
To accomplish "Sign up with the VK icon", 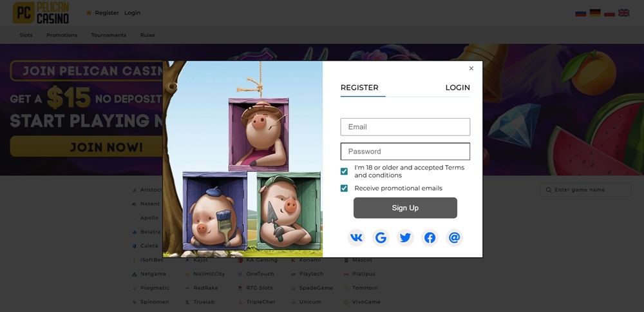I will coord(356,238).
